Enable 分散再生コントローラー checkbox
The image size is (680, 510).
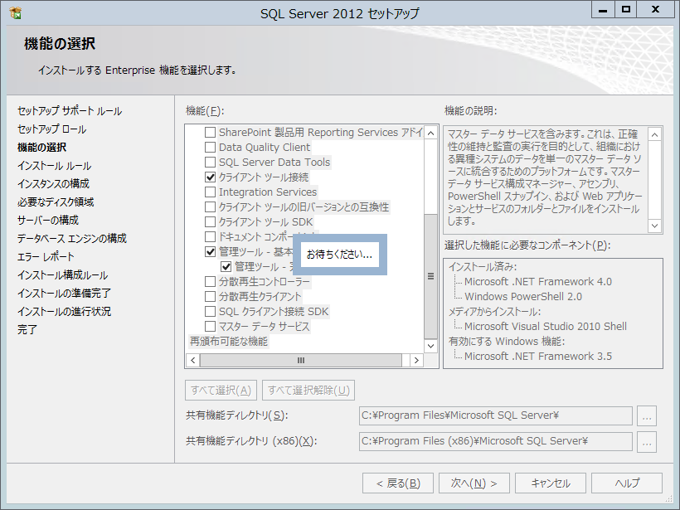pos(210,282)
